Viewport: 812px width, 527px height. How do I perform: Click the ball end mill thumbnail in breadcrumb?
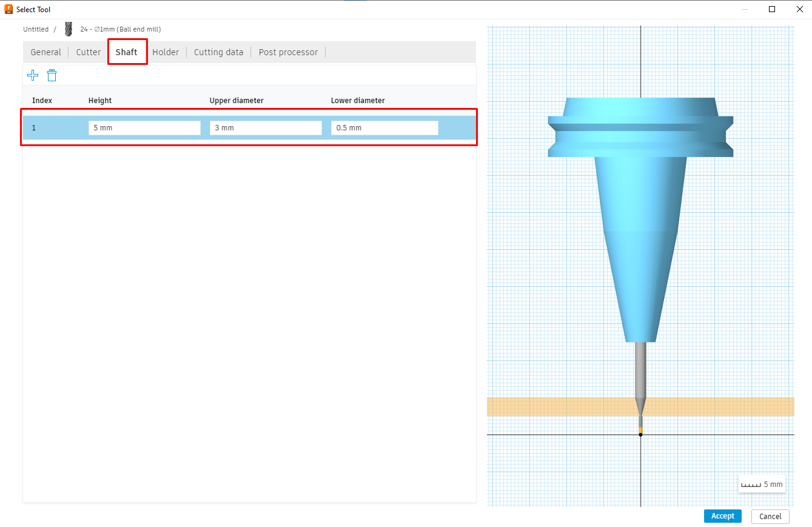coord(68,29)
